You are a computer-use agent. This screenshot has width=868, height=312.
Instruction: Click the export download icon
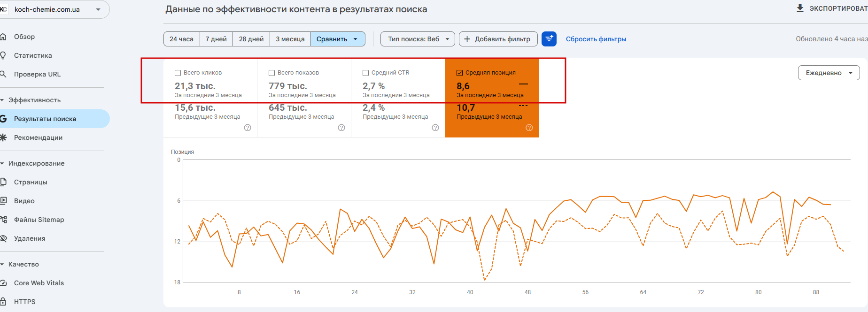coord(800,8)
